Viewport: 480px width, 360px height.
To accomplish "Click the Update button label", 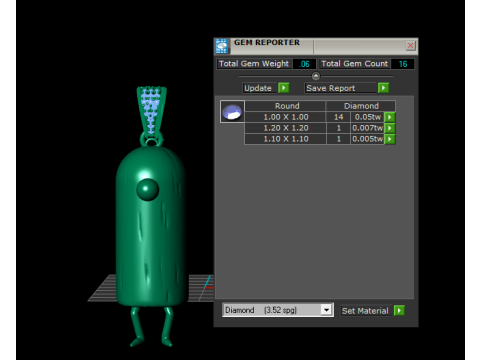I will (258, 88).
